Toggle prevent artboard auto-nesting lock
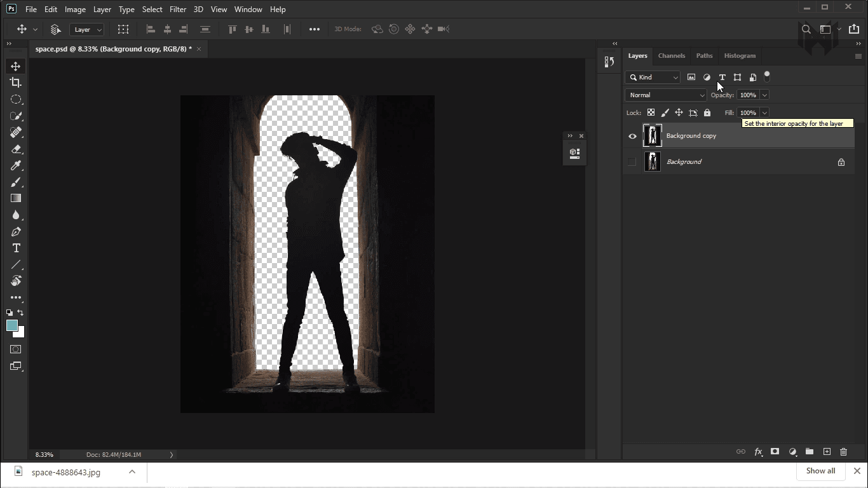The width and height of the screenshot is (868, 488). pyautogui.click(x=693, y=112)
